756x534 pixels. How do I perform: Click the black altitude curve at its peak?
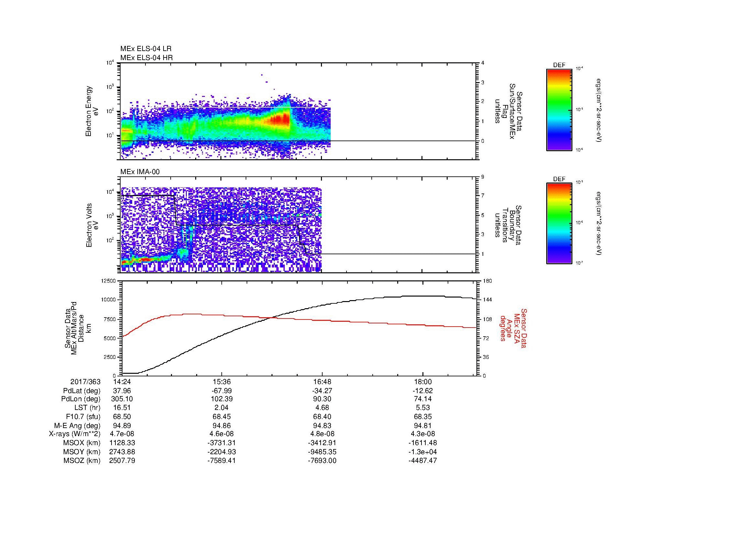(423, 296)
